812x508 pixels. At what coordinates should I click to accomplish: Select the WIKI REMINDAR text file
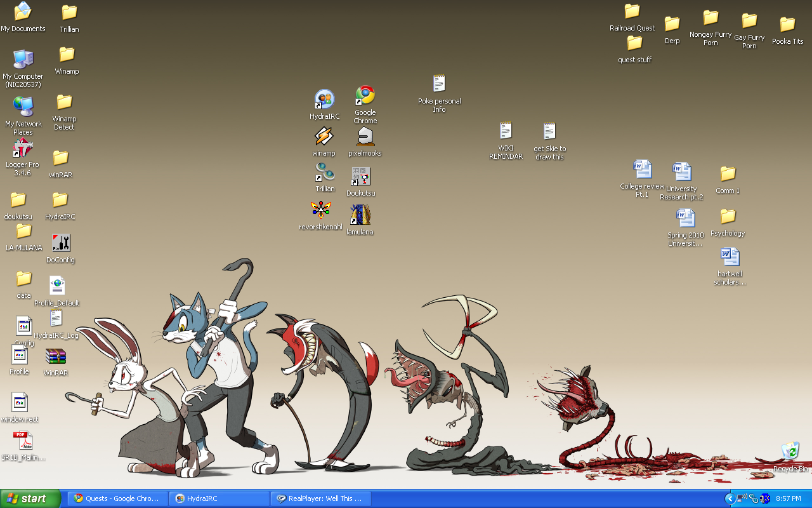[506, 131]
